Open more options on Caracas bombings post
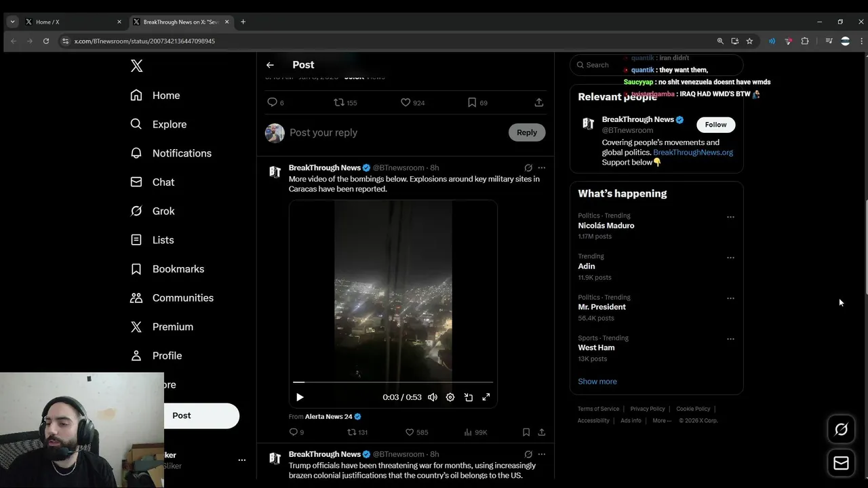The width and height of the screenshot is (868, 488). pos(541,167)
